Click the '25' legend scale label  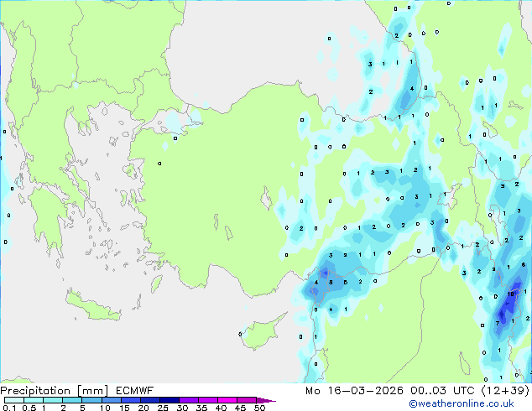point(163,408)
